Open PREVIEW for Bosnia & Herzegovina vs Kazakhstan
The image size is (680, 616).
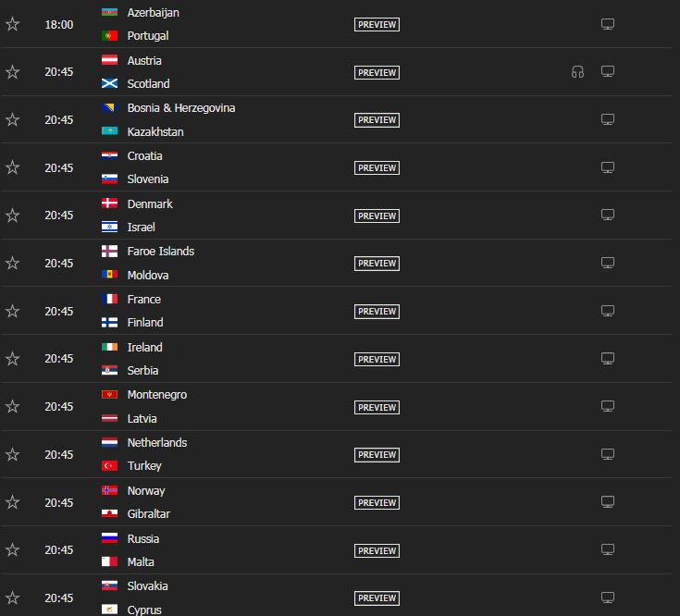coord(377,120)
